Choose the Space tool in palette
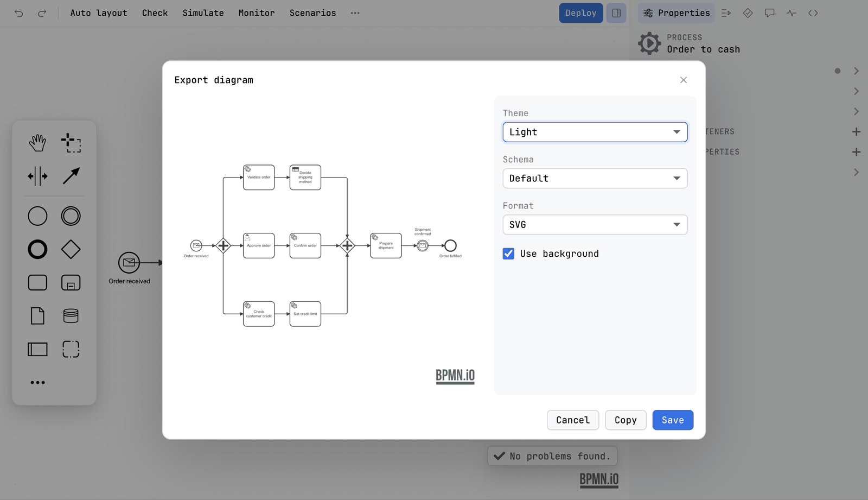Viewport: 868px width, 500px height. [x=37, y=176]
